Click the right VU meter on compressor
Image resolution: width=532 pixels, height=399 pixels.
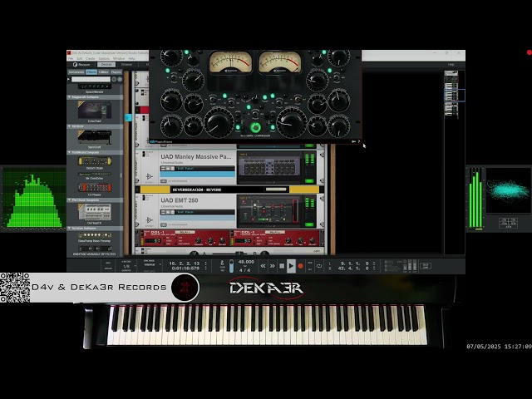tap(280, 62)
